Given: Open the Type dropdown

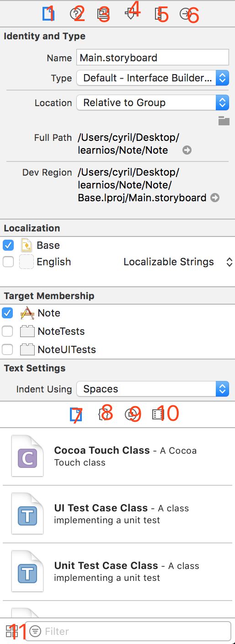Looking at the screenshot, I should 152,78.
